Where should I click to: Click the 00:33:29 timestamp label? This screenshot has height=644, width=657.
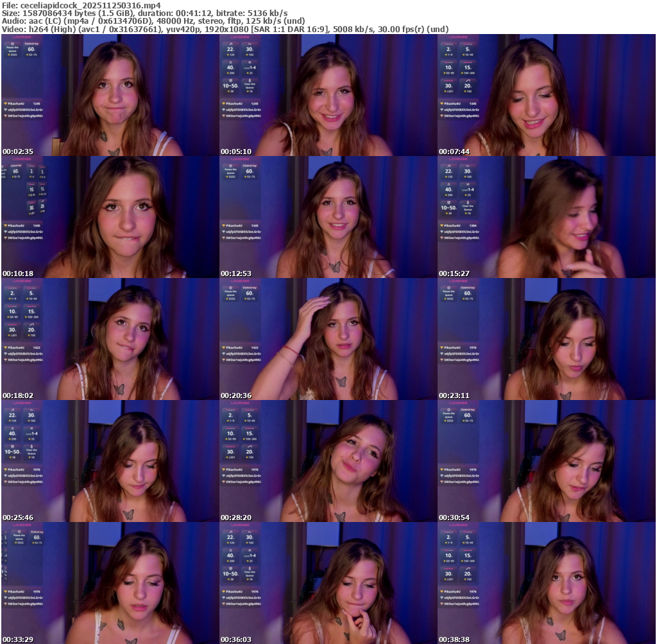pyautogui.click(x=18, y=640)
